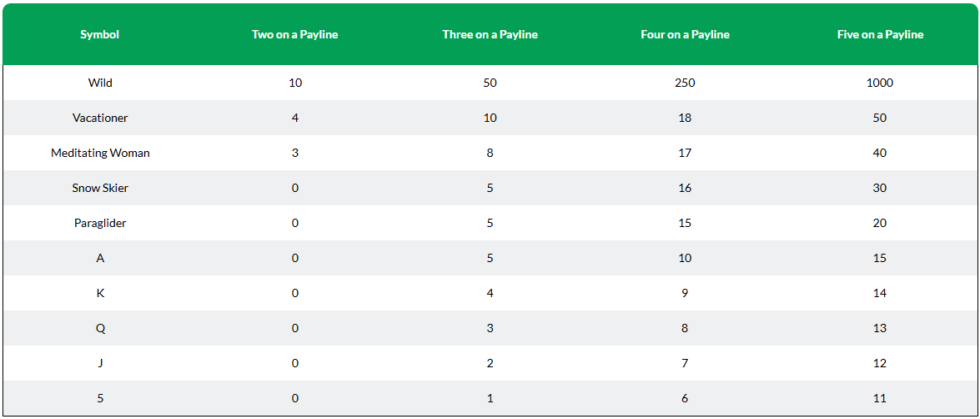Image resolution: width=980 pixels, height=419 pixels.
Task: Click the Five on a Payline header
Action: click(880, 35)
